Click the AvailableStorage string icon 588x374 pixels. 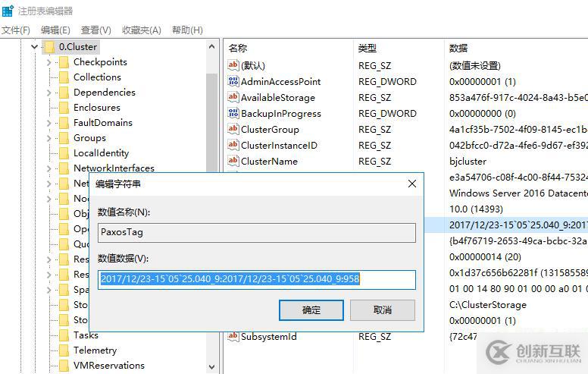233,97
